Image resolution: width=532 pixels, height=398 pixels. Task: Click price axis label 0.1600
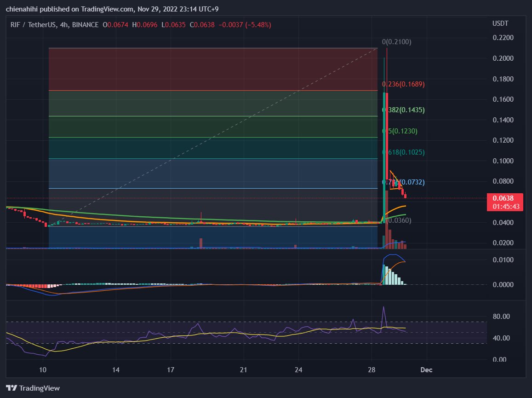pos(503,99)
